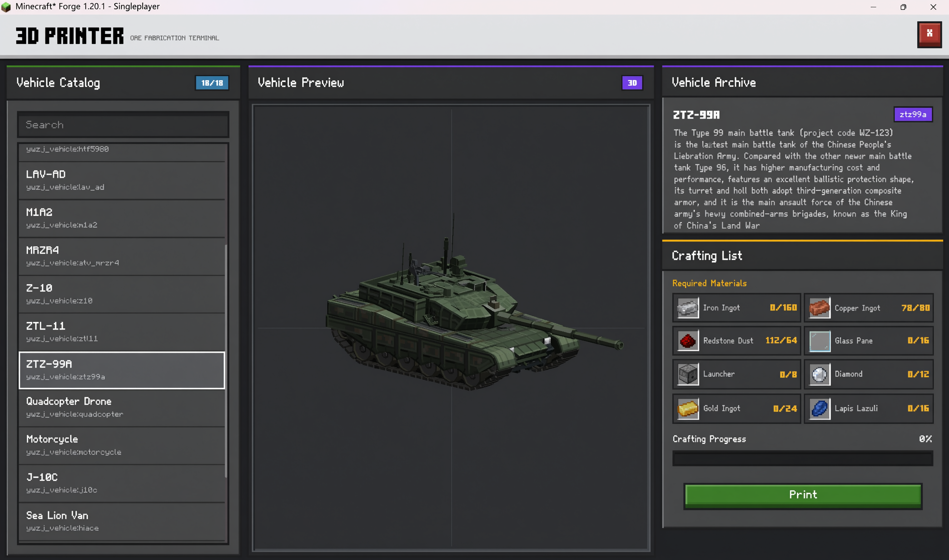Viewport: 949px width, 560px height.
Task: Click the Vehicle Archive panel header
Action: [x=802, y=82]
